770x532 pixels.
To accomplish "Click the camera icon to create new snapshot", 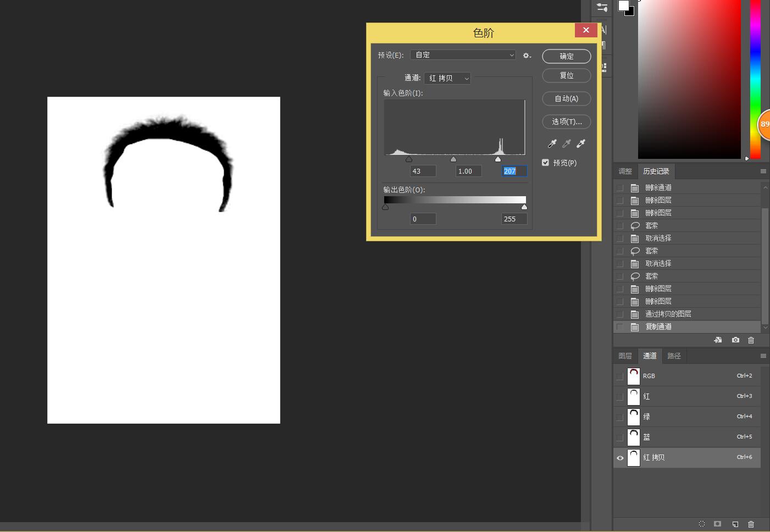I will (735, 340).
